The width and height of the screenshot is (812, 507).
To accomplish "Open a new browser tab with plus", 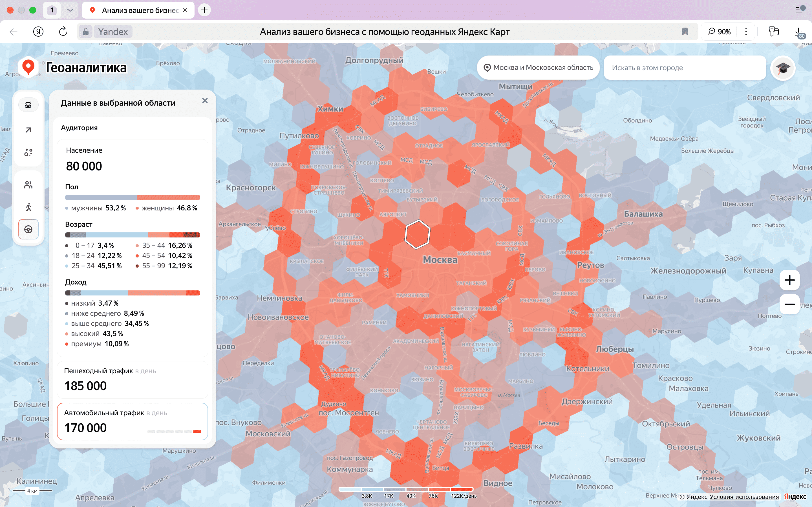I will pos(204,10).
